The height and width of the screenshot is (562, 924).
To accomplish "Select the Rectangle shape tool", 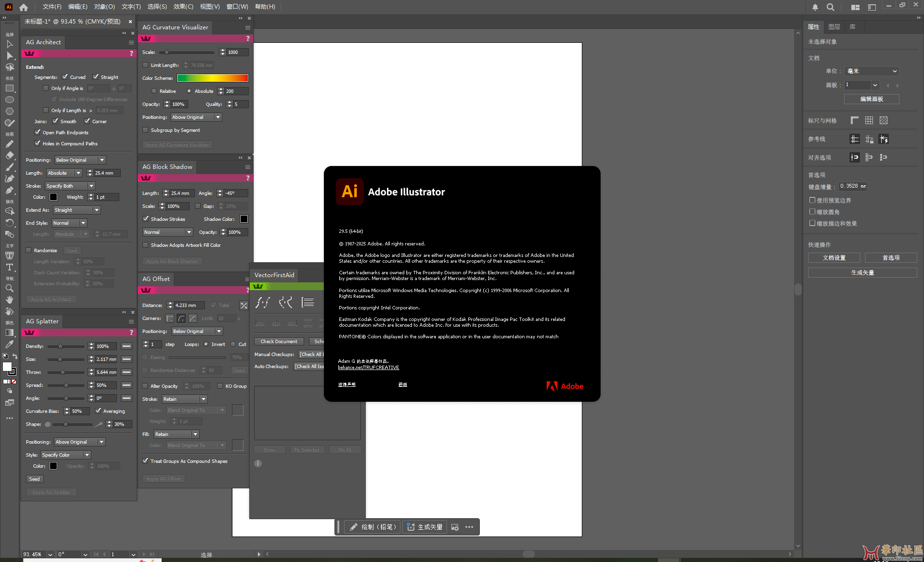I will pyautogui.click(x=9, y=89).
